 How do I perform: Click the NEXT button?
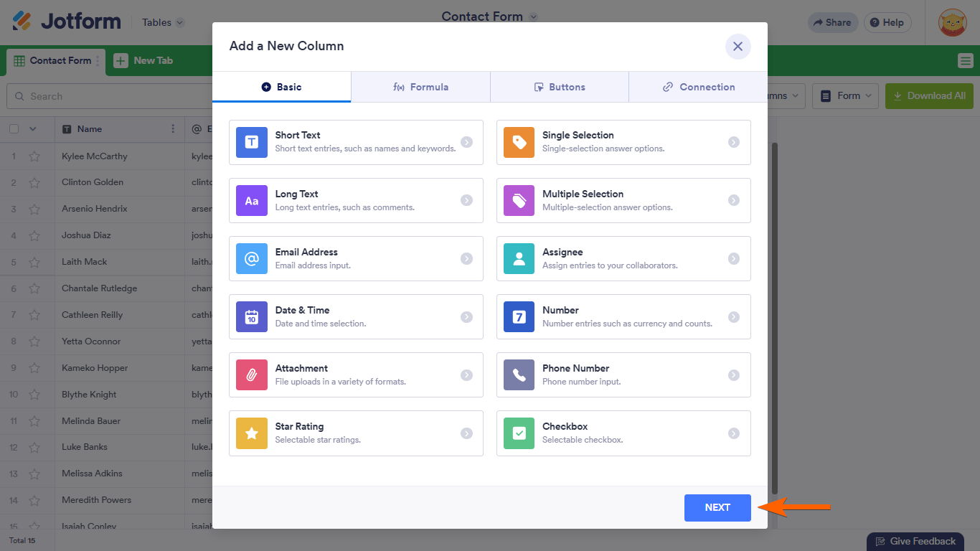click(717, 508)
